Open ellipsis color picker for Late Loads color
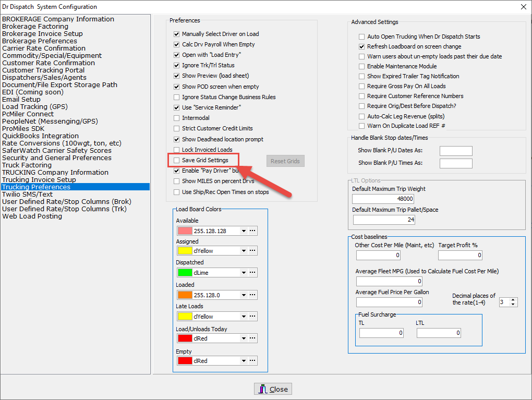The height and width of the screenshot is (400, 532). [252, 316]
